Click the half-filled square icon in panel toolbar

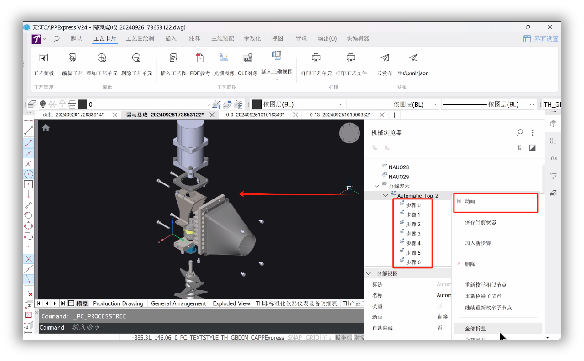point(532,148)
